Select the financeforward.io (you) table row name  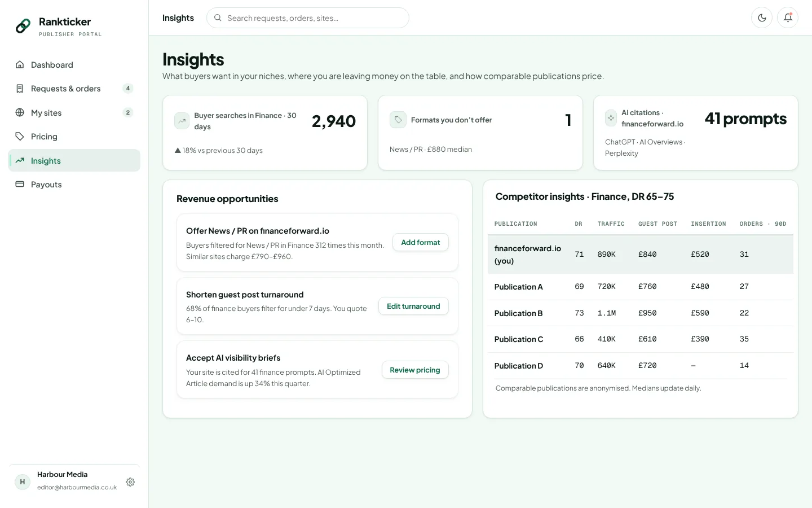click(x=528, y=255)
